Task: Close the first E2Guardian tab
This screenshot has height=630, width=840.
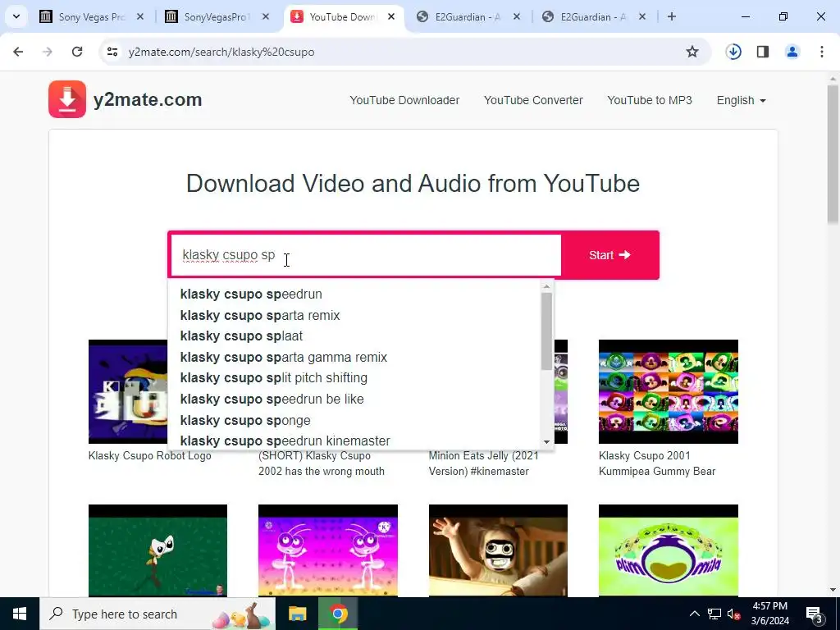Action: click(x=517, y=16)
